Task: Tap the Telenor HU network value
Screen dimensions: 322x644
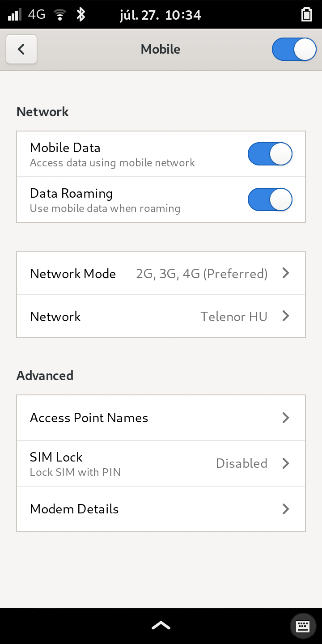Action: (233, 317)
